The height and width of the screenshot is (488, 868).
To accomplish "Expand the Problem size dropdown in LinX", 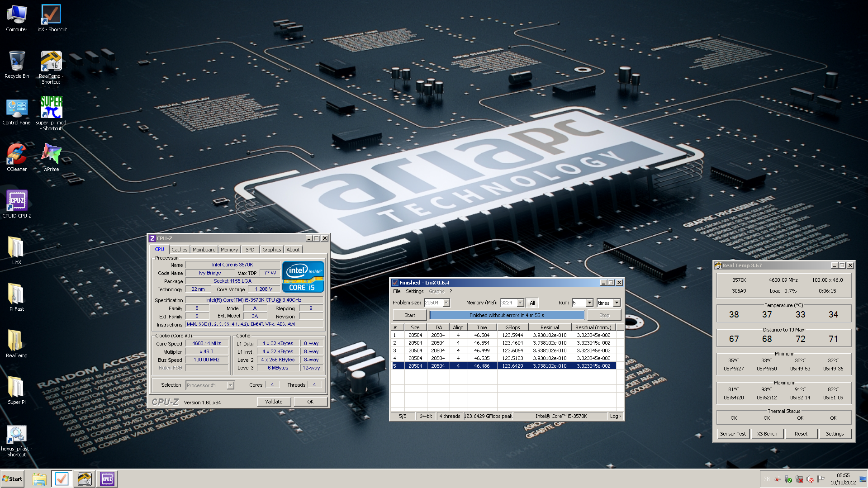I will [x=446, y=303].
